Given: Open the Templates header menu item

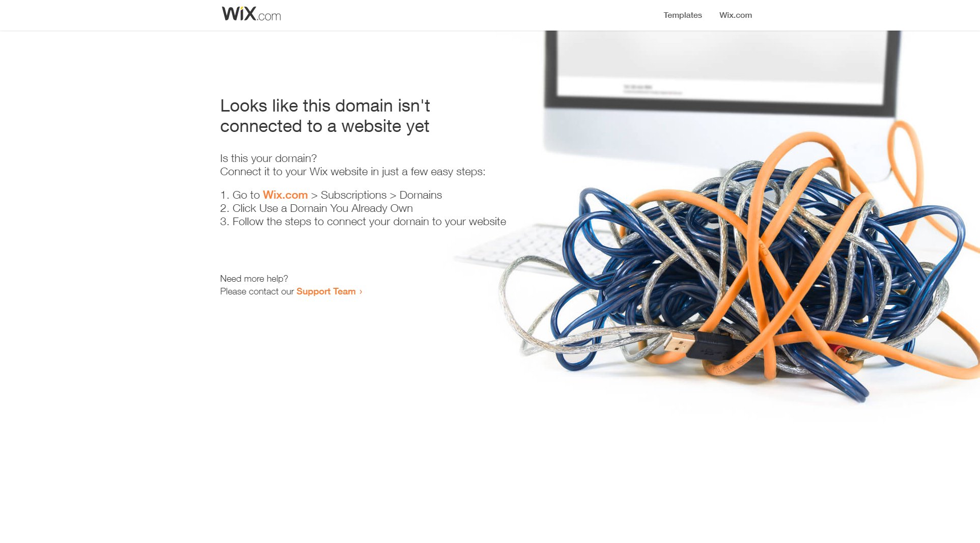Looking at the screenshot, I should point(682,15).
